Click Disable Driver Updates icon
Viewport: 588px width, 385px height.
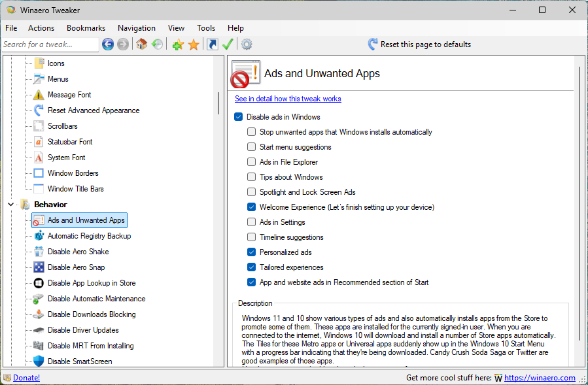coord(39,330)
